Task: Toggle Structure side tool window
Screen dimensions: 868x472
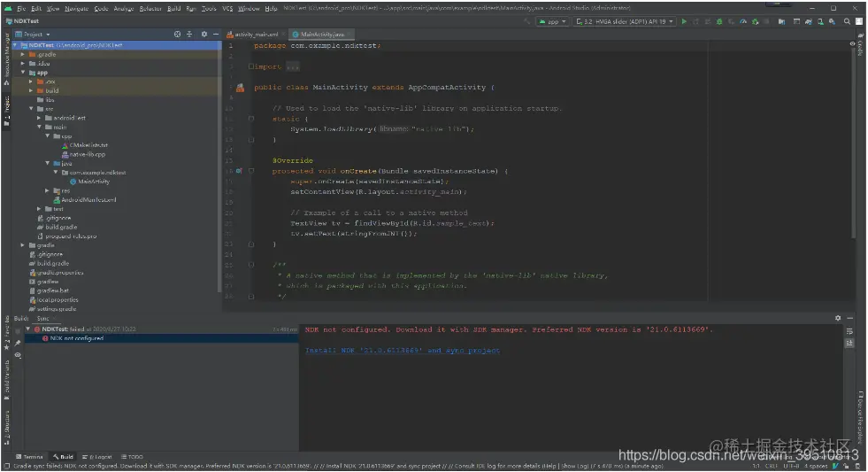Action: point(6,428)
